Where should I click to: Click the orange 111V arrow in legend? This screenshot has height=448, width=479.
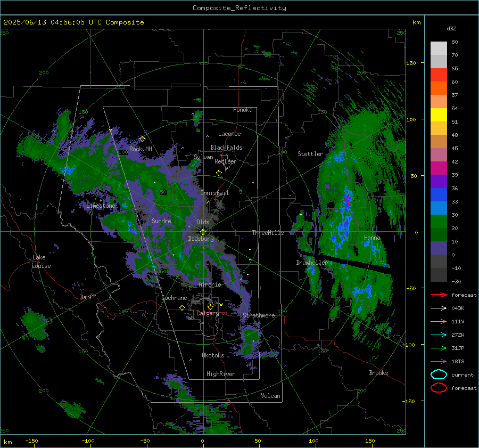tap(439, 321)
